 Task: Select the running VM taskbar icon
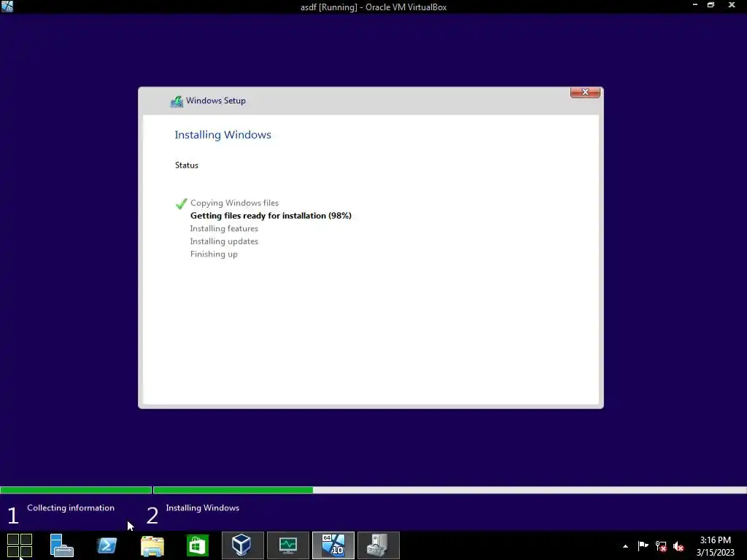point(333,545)
